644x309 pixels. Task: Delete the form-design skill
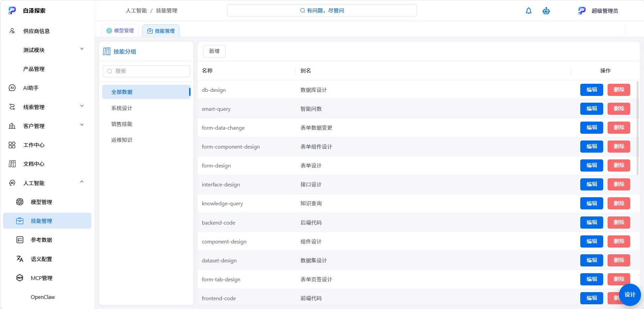click(619, 165)
